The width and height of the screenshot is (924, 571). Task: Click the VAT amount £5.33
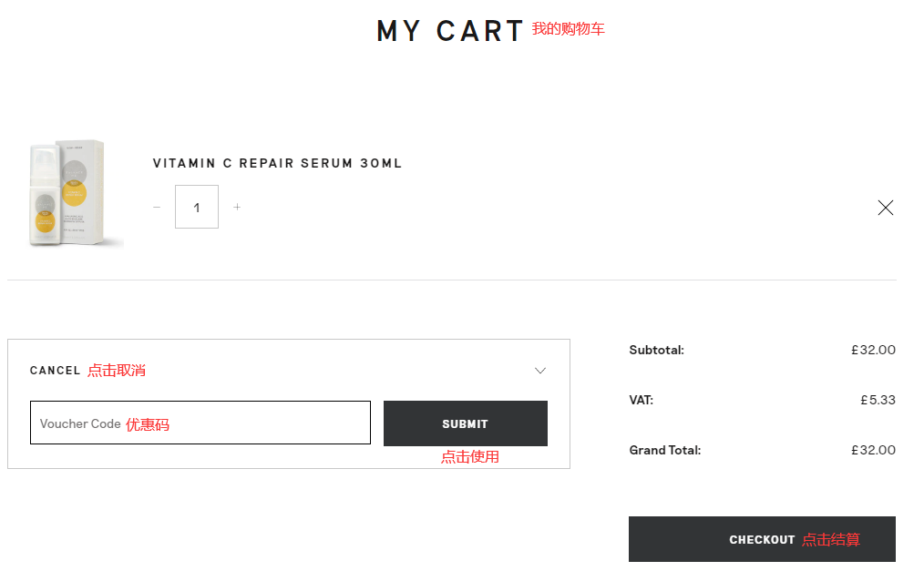coord(878,401)
